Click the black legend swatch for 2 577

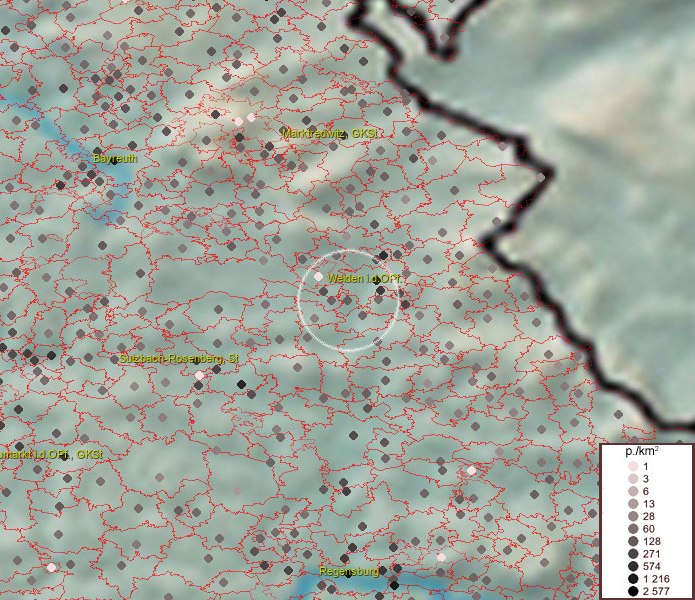click(x=632, y=591)
